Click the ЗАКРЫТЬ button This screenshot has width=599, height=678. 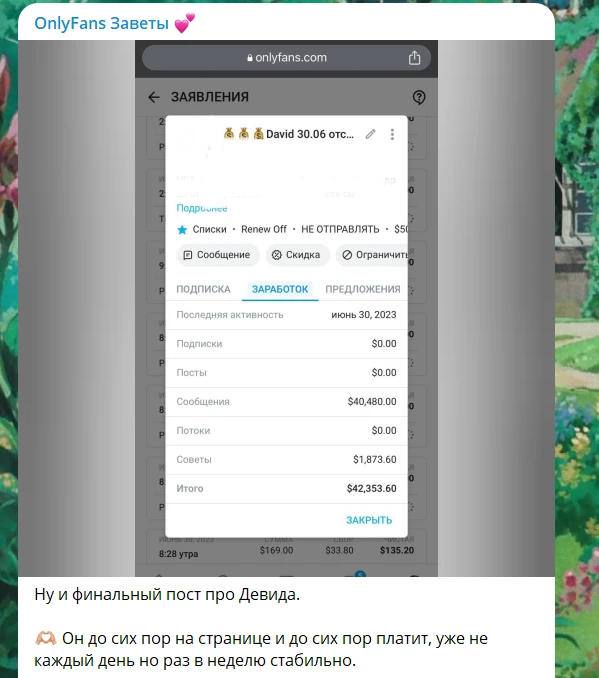tap(369, 520)
